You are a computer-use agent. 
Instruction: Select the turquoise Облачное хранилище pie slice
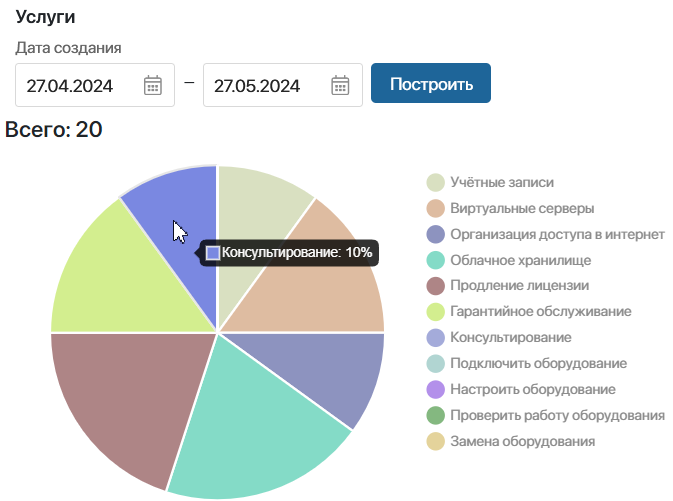(x=253, y=425)
